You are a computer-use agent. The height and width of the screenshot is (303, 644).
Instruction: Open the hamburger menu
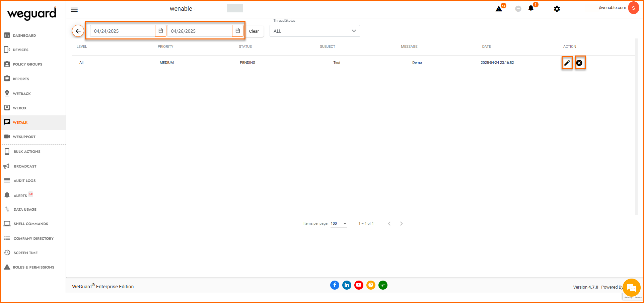74,10
